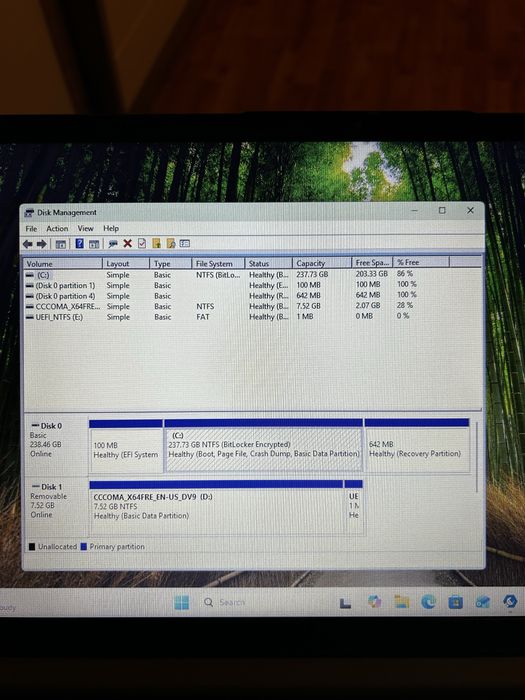The width and height of the screenshot is (525, 700).
Task: Select the small UE partition on Disk 1
Action: (354, 507)
